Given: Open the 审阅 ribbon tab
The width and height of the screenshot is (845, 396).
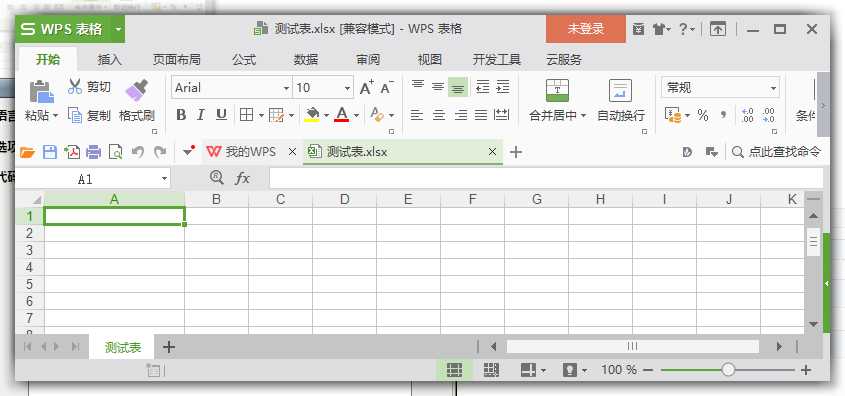Looking at the screenshot, I should (368, 60).
